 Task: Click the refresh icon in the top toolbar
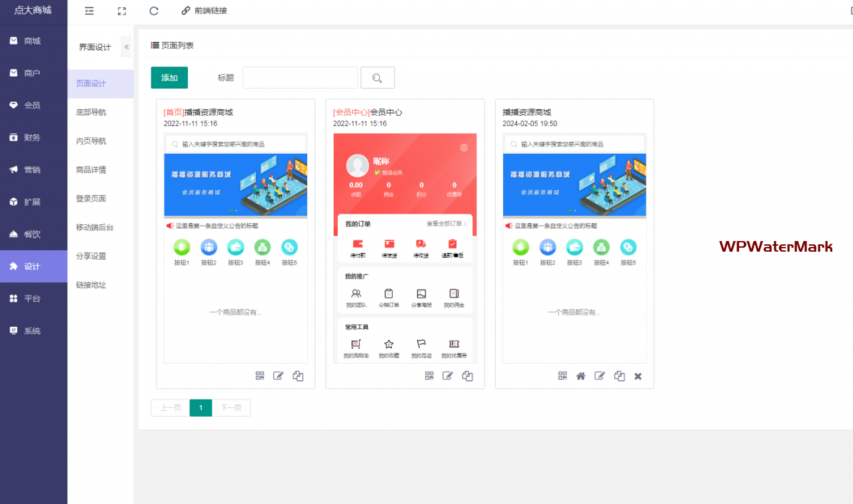(x=154, y=11)
